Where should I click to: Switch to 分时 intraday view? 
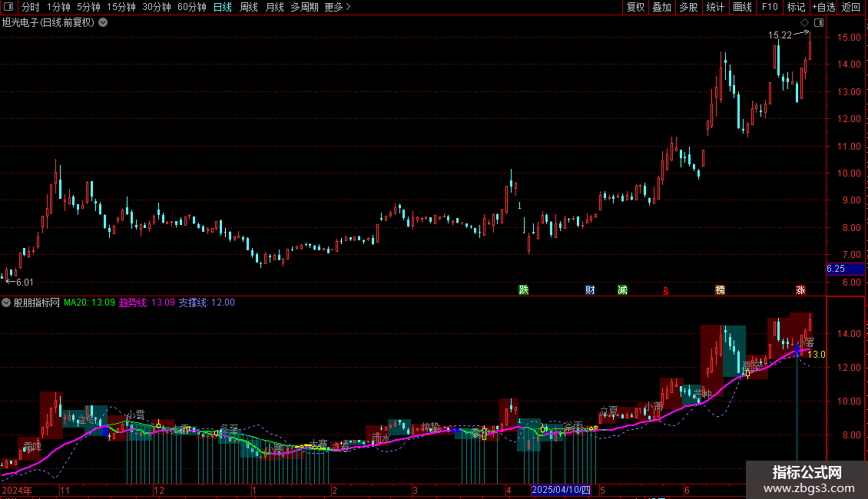(31, 7)
